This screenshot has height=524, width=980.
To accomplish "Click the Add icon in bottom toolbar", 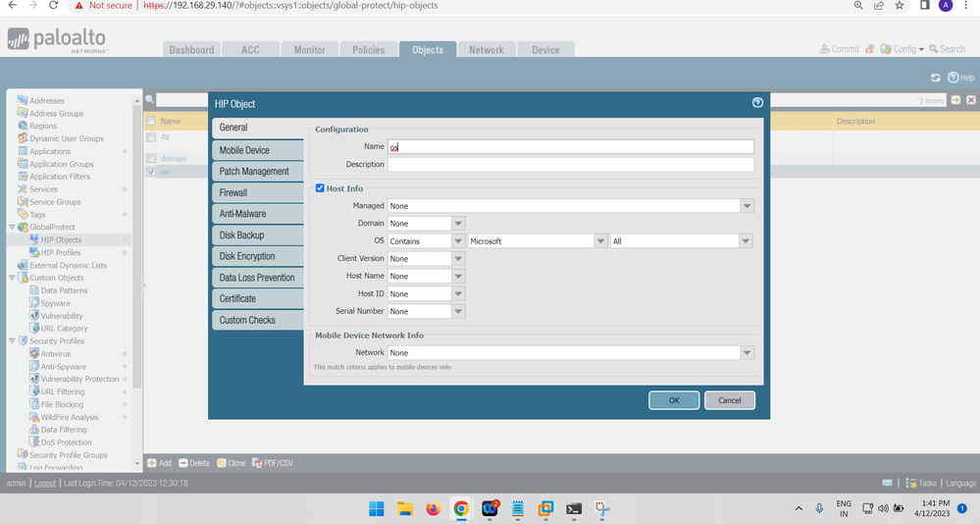I will tap(152, 463).
